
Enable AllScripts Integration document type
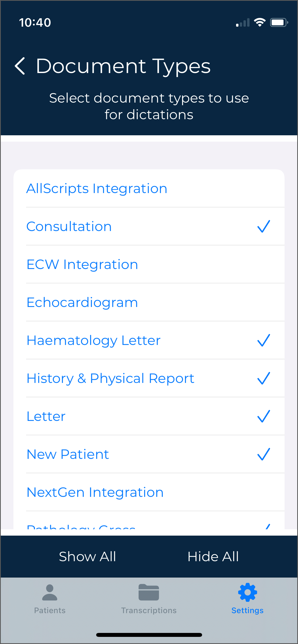click(97, 189)
